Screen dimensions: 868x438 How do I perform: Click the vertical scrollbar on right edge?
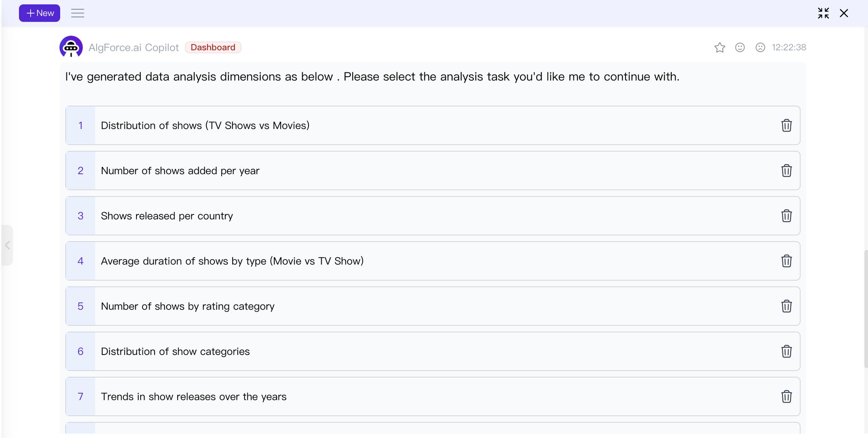point(866,309)
